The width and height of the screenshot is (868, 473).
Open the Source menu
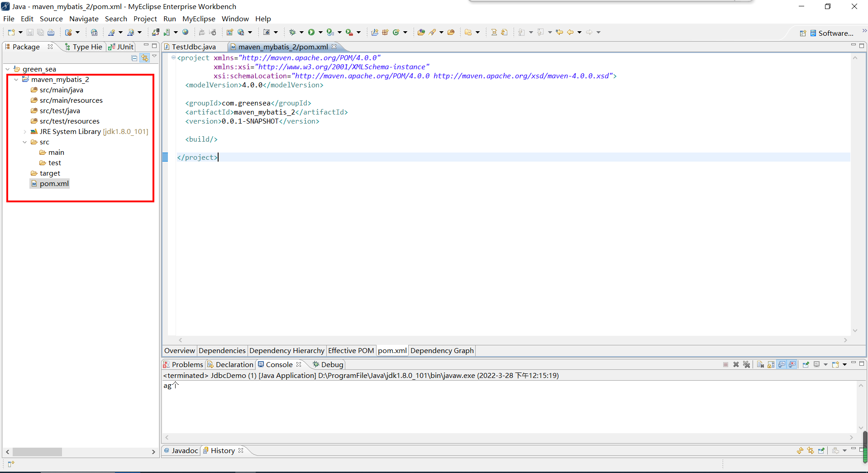point(51,19)
